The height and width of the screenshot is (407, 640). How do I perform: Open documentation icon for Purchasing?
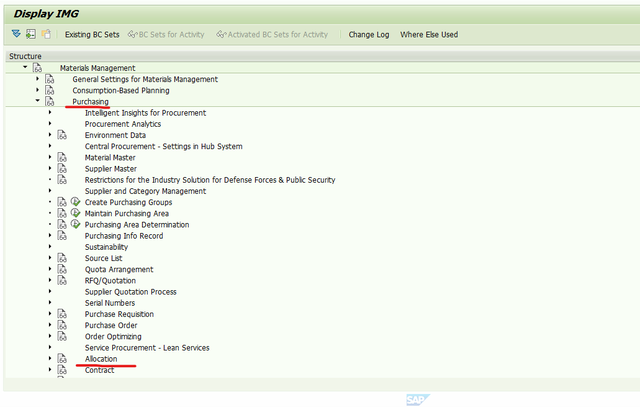click(x=49, y=101)
